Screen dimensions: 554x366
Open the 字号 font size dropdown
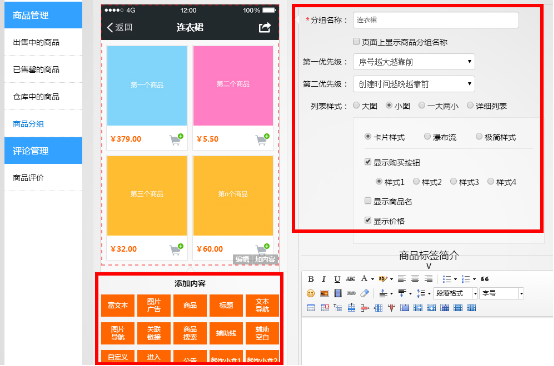click(x=501, y=293)
